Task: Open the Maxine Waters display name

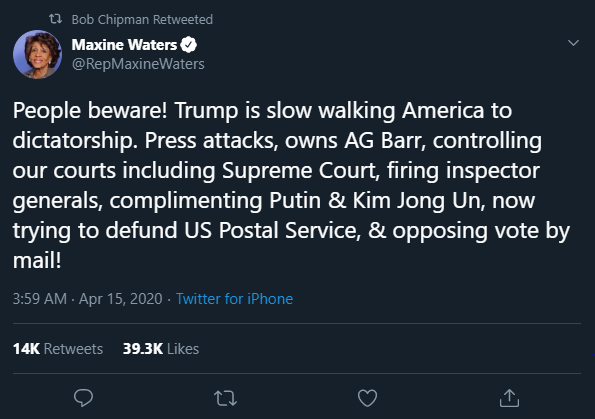Action: point(124,45)
